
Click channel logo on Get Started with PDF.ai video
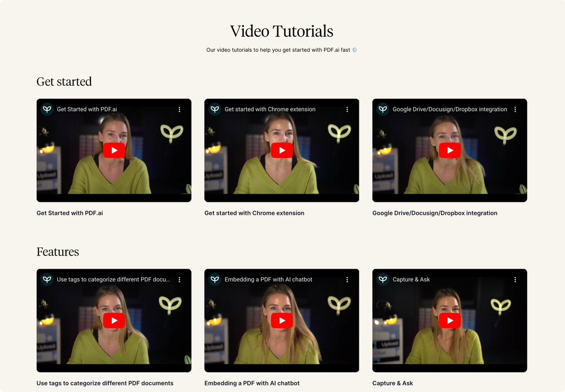click(x=47, y=109)
